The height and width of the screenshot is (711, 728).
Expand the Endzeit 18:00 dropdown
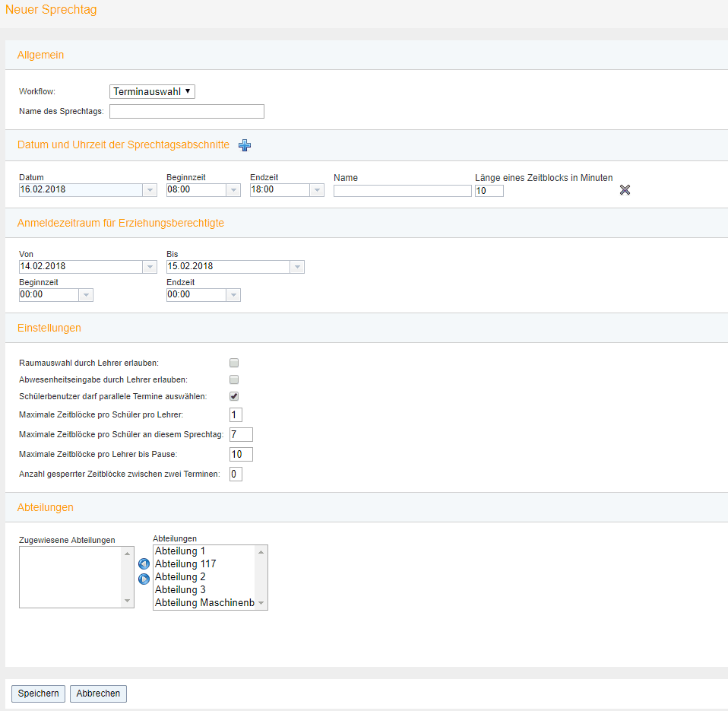[x=317, y=190]
